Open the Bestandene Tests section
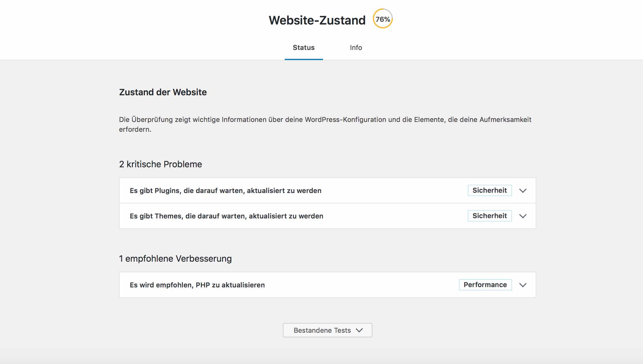Viewport: 643px width, 364px height. point(327,330)
